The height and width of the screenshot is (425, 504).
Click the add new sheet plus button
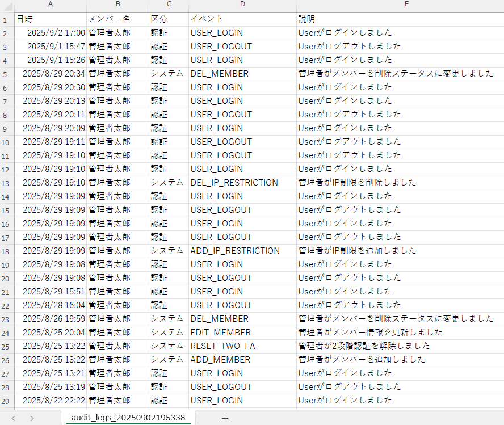pos(225,418)
